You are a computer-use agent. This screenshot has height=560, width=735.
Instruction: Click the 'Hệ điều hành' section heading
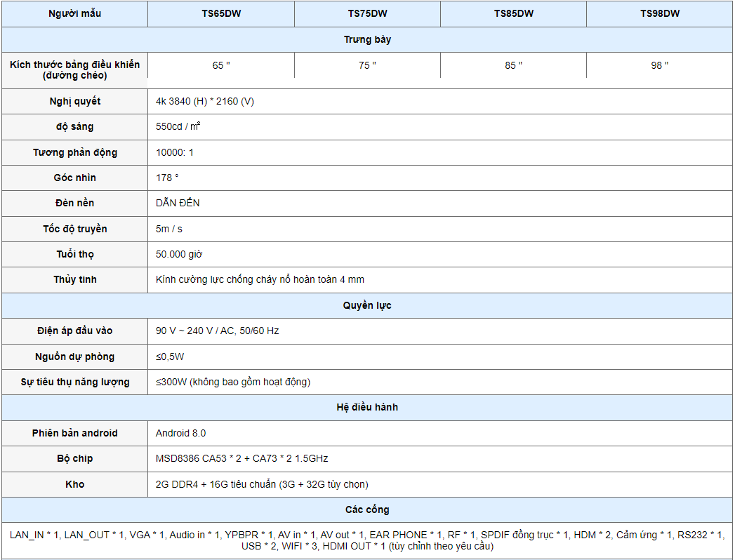coord(367,407)
